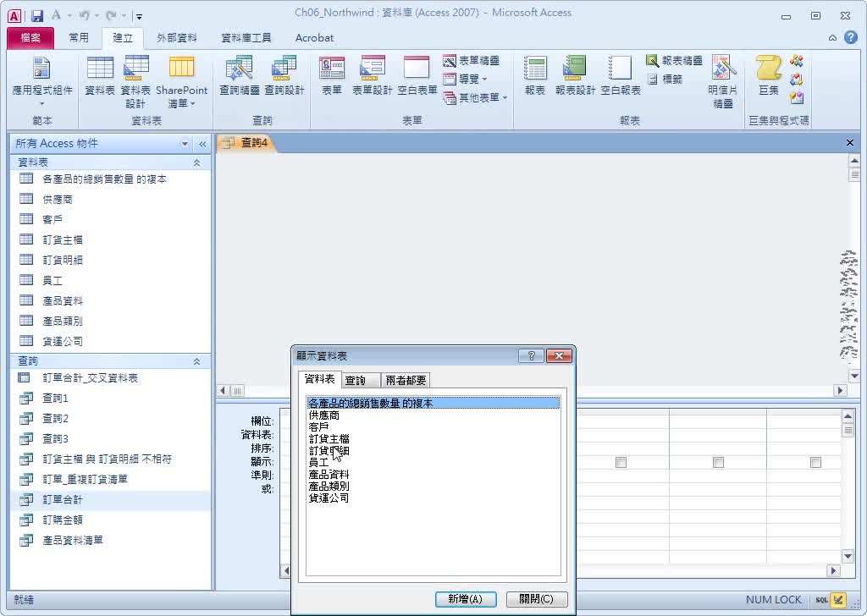This screenshot has height=616, width=867.
Task: Click the table pane horizontal scrollbar right arrow
Action: (x=841, y=391)
